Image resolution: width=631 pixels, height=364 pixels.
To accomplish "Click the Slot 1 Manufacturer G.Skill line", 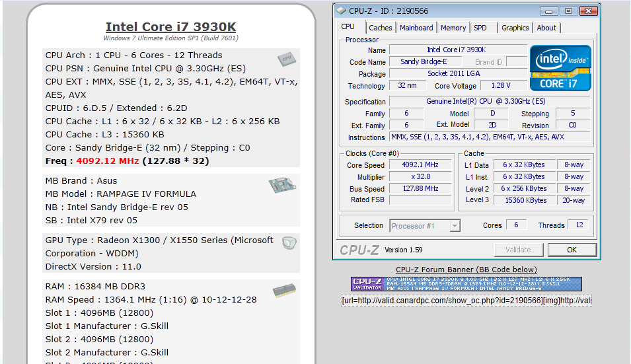I will [107, 326].
